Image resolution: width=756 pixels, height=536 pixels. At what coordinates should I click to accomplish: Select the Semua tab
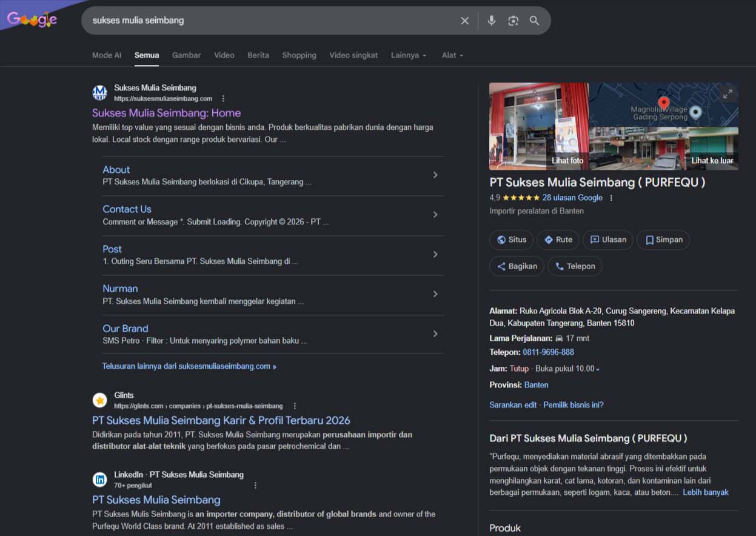(147, 55)
